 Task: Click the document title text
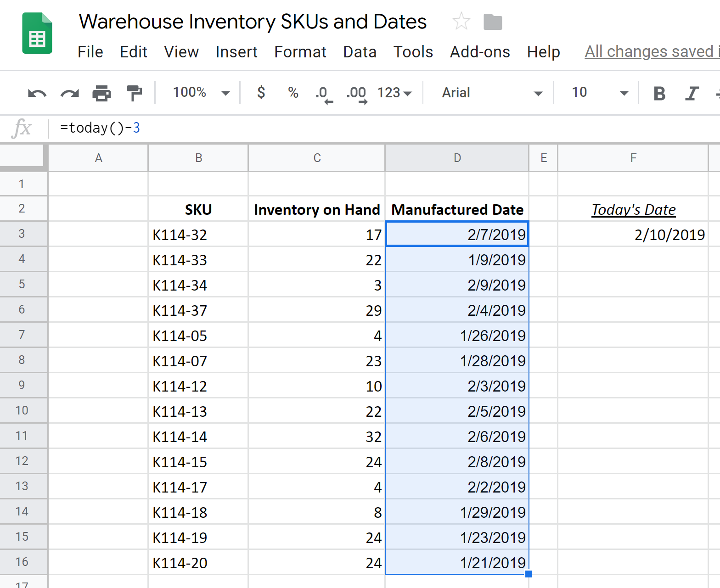[x=253, y=22]
